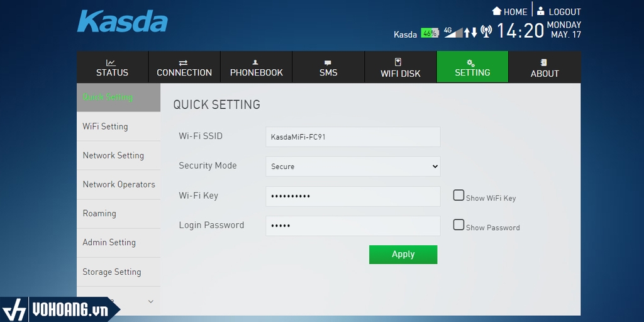Viewport: 644px width, 322px height.
Task: Open the WIFI DISK tab
Action: pyautogui.click(x=401, y=67)
